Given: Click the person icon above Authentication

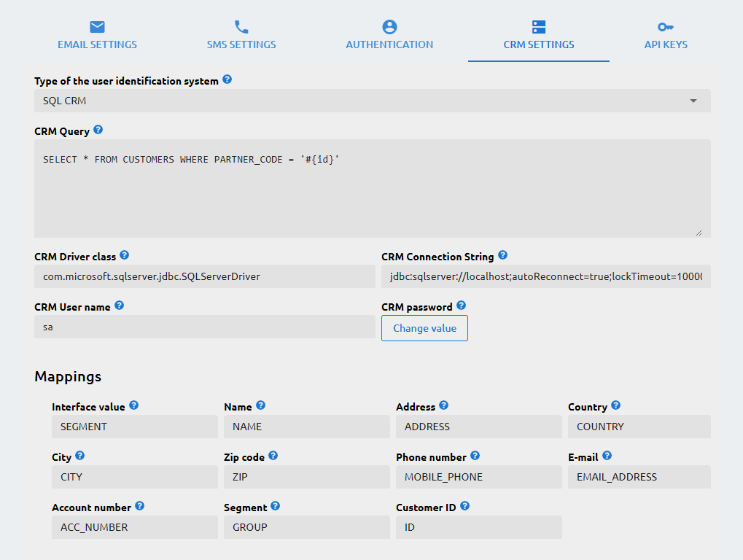Looking at the screenshot, I should tap(389, 26).
